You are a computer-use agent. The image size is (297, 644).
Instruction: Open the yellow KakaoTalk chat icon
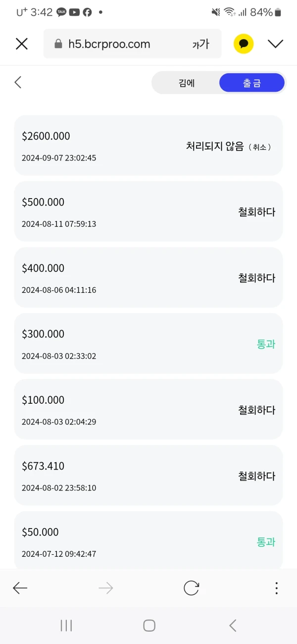coord(244,44)
